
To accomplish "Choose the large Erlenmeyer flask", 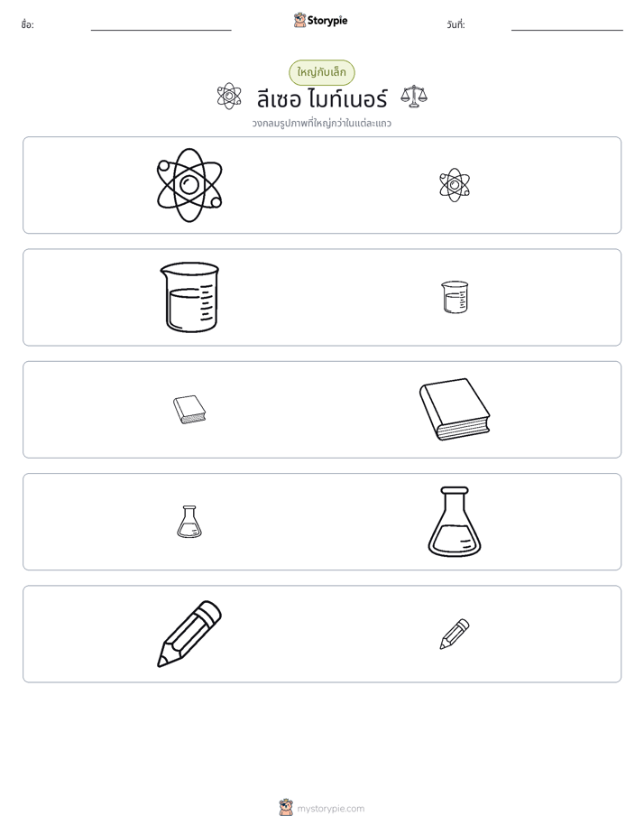I will 455,522.
